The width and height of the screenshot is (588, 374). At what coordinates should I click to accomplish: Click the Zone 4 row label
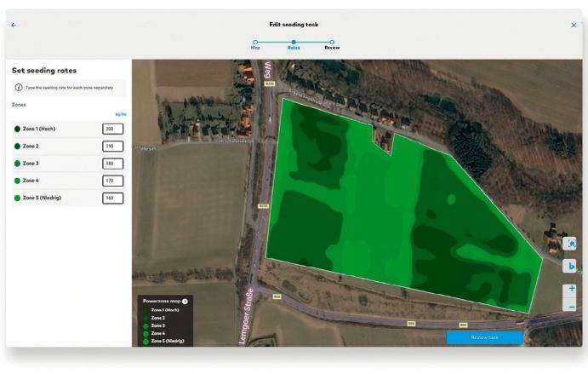coord(31,181)
